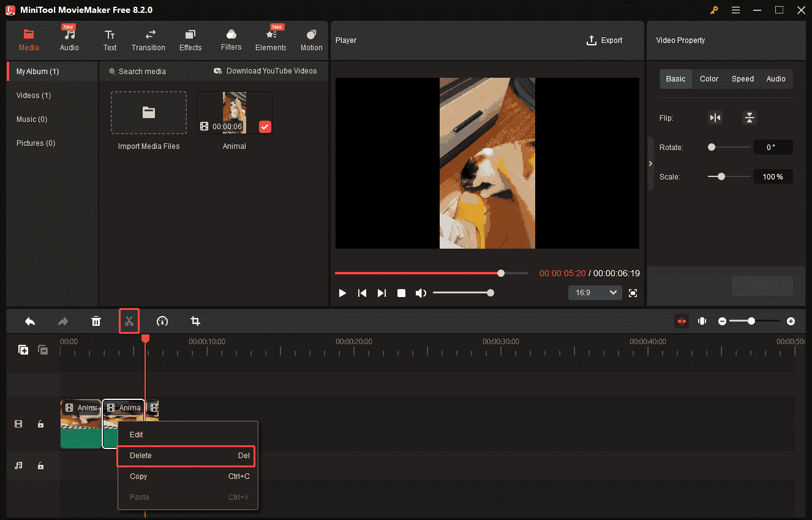Lock the video track
Viewport: 812px width, 520px height.
click(x=40, y=424)
